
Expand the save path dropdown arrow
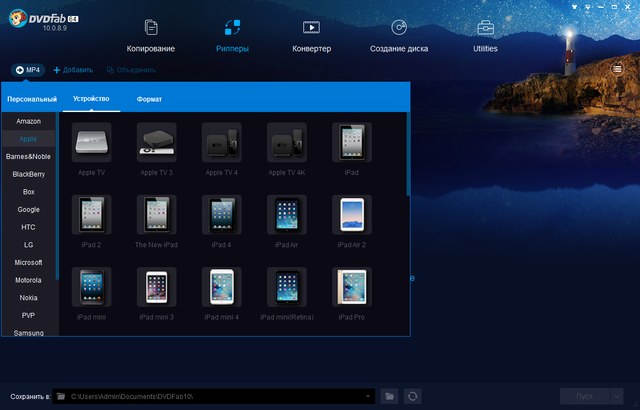pyautogui.click(x=368, y=396)
